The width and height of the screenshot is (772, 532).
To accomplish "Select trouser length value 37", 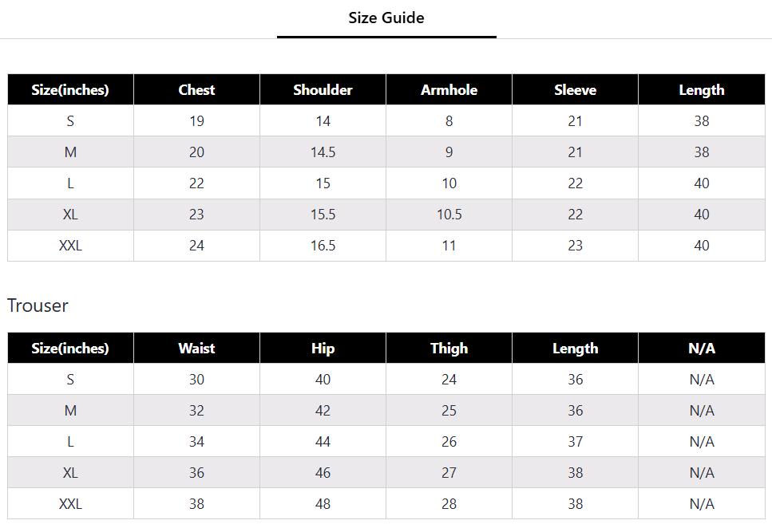I will 575,442.
